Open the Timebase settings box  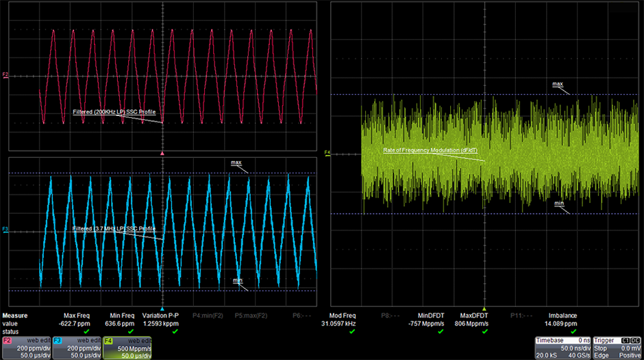point(562,348)
